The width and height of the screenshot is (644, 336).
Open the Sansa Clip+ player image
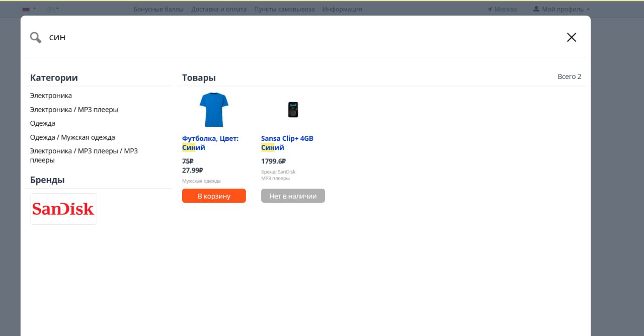pos(293,110)
